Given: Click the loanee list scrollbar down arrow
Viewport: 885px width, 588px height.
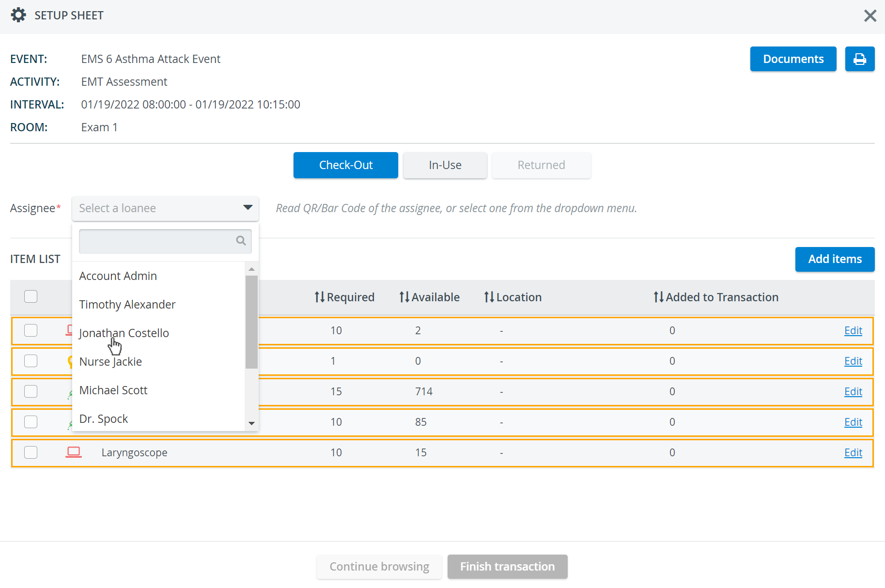Looking at the screenshot, I should [251, 423].
